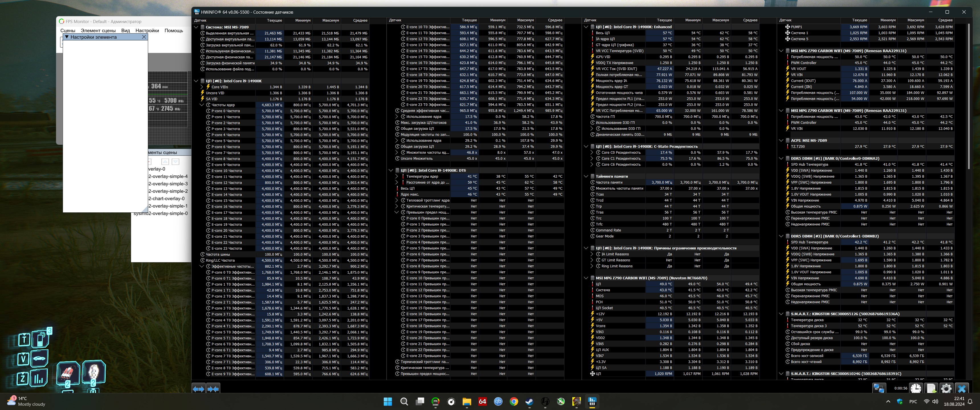Open Steam from the taskbar
This screenshot has height=410, width=980.
(x=529, y=401)
